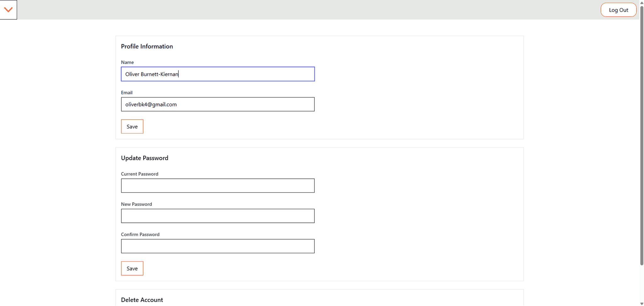Click into the Email input field
This screenshot has width=644, height=306.
click(218, 104)
